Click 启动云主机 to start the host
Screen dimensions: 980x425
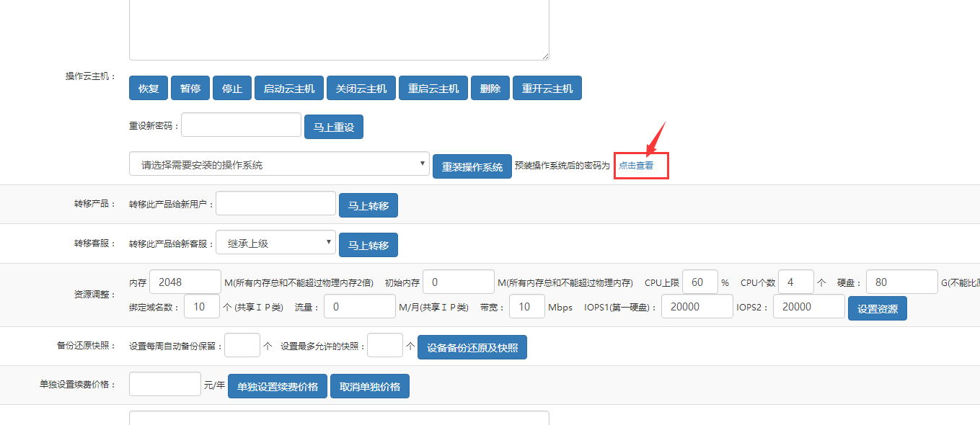tap(288, 87)
